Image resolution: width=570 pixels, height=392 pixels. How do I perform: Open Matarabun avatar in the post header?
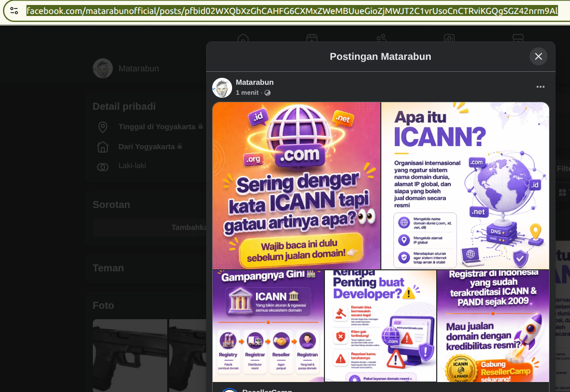pyautogui.click(x=222, y=88)
